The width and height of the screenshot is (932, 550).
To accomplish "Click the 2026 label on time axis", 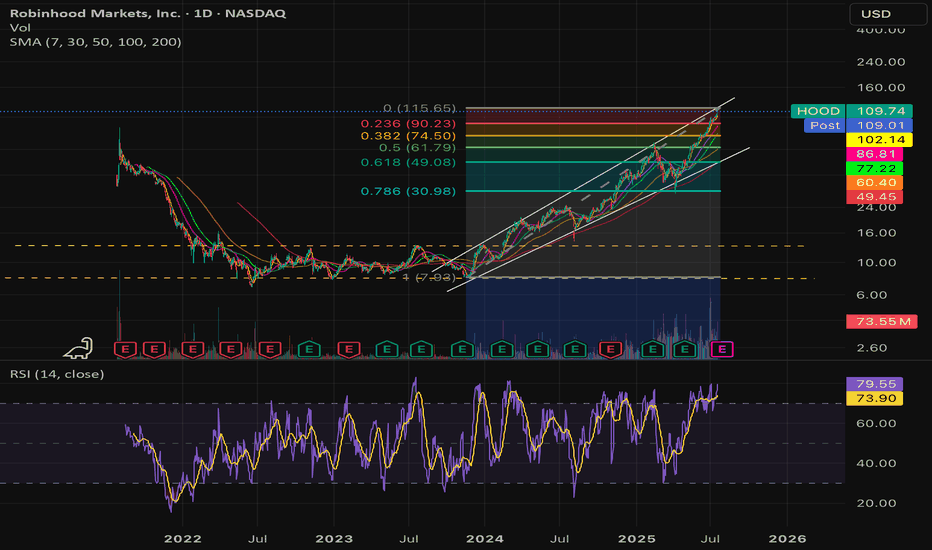I will pyautogui.click(x=788, y=539).
